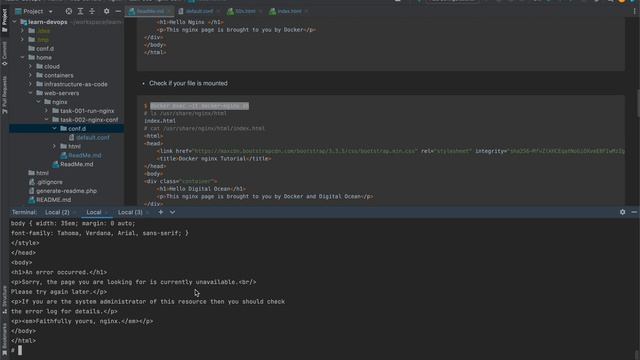640x360 pixels.
Task: Open the Structure tool window stripe button
Action: pos(4,300)
